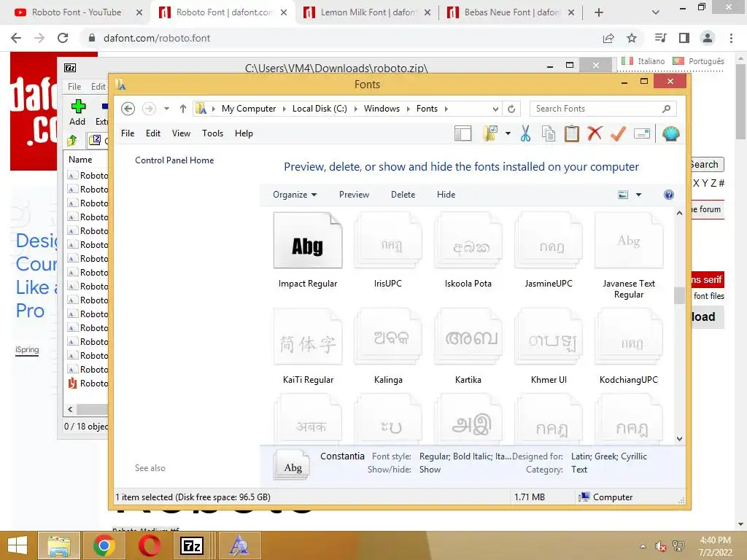Open the view options dropdown arrow
Image resolution: width=747 pixels, height=560 pixels.
(x=638, y=195)
